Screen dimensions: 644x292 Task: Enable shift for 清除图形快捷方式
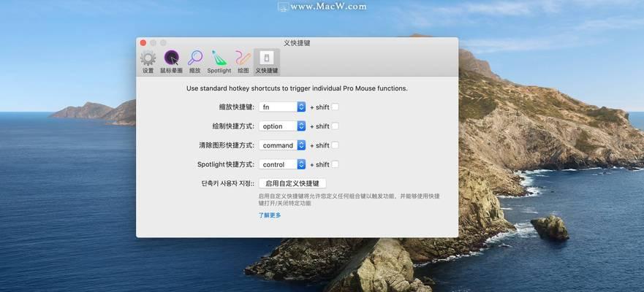(x=335, y=145)
